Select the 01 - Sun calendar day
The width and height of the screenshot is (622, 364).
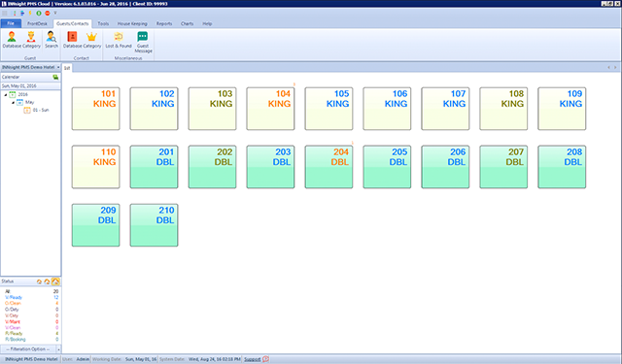(x=41, y=110)
